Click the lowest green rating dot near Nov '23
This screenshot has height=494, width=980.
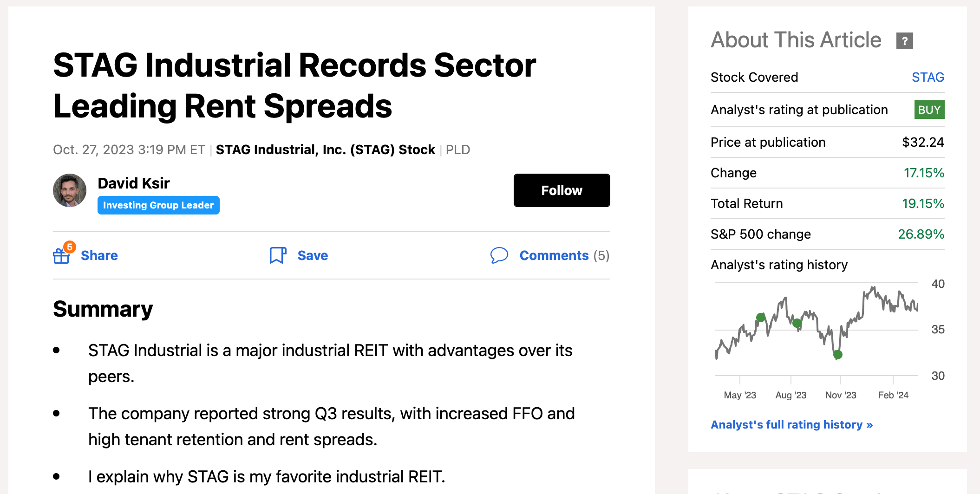pos(838,355)
